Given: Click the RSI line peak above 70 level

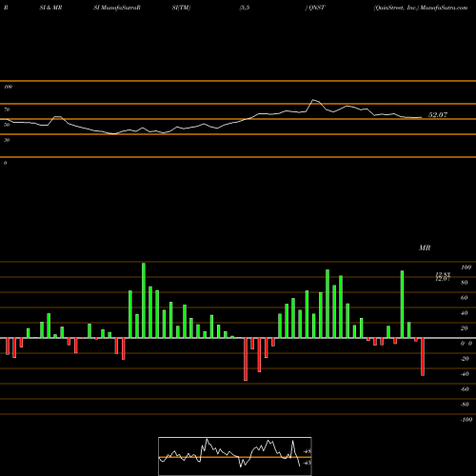Looking at the screenshot, I should 313,100.
